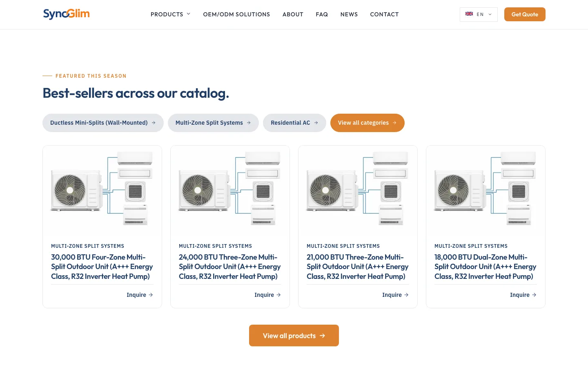Image resolution: width=588 pixels, height=368 pixels.
Task: Open the 21,000 BTU Three-Zone product title
Action: point(358,267)
